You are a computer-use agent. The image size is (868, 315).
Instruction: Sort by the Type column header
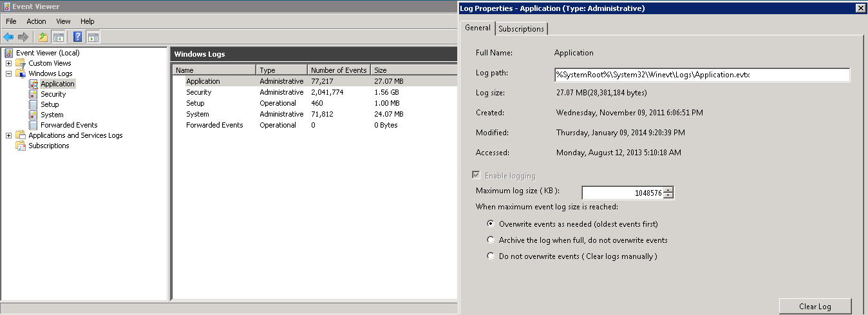281,70
